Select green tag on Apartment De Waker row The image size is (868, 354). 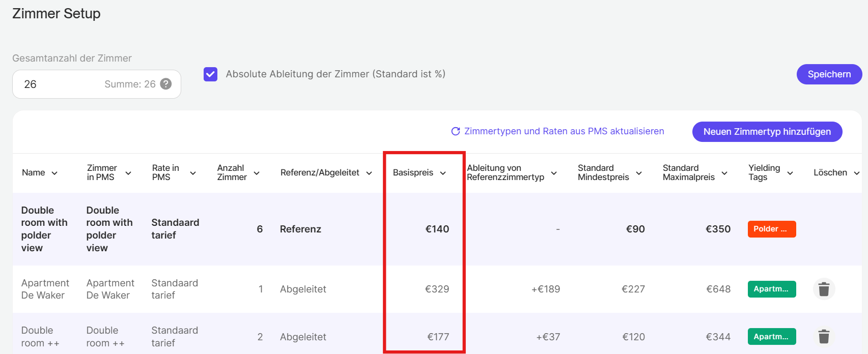point(771,289)
